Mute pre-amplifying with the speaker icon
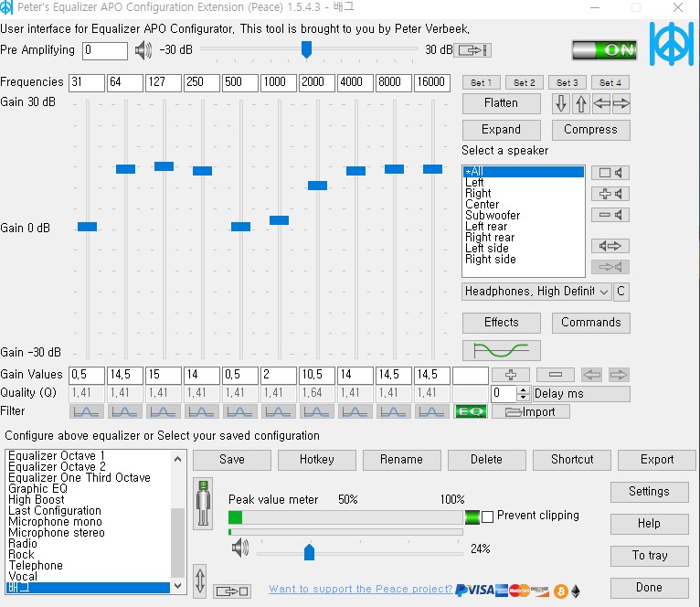This screenshot has height=607, width=700. click(143, 50)
